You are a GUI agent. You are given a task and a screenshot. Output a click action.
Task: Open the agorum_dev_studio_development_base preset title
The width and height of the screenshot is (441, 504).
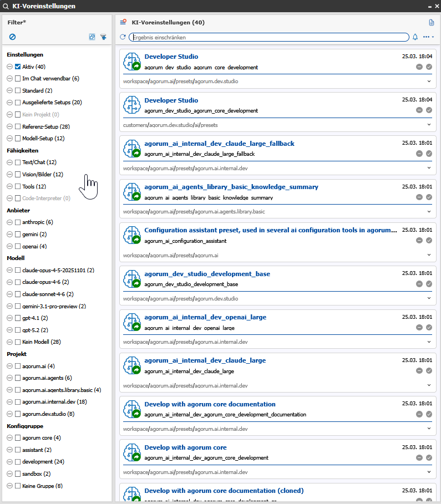207,274
